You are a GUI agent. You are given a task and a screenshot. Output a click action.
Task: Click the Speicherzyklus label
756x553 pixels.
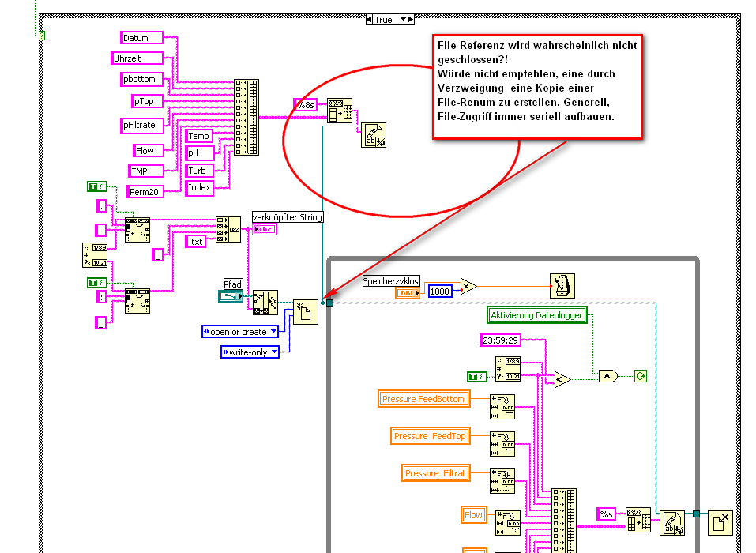click(391, 280)
